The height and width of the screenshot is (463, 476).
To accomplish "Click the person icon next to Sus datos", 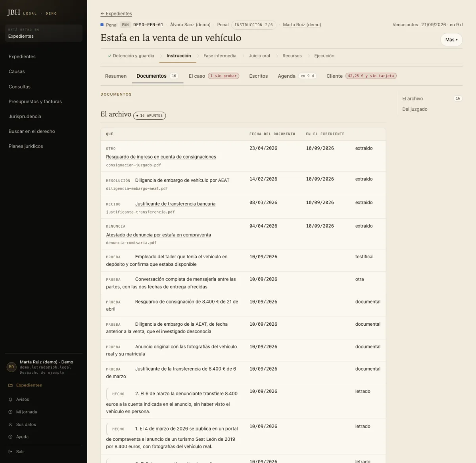I will 10,425.
